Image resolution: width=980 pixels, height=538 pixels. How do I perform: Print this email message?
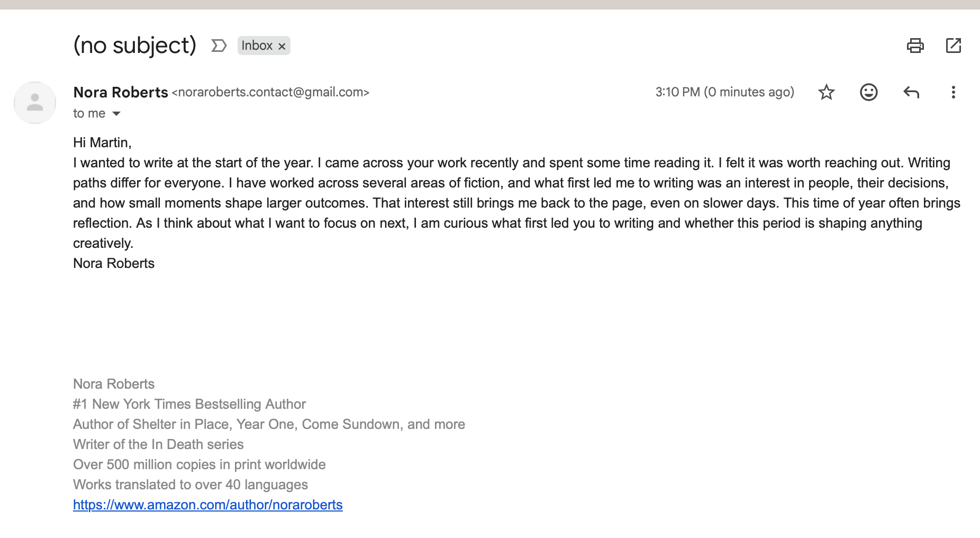click(915, 46)
